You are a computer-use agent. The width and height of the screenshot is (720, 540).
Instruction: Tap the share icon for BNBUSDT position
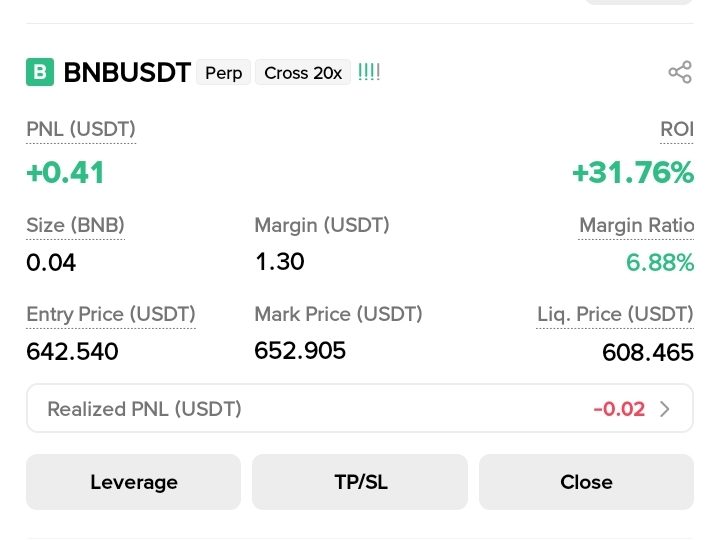pos(680,72)
